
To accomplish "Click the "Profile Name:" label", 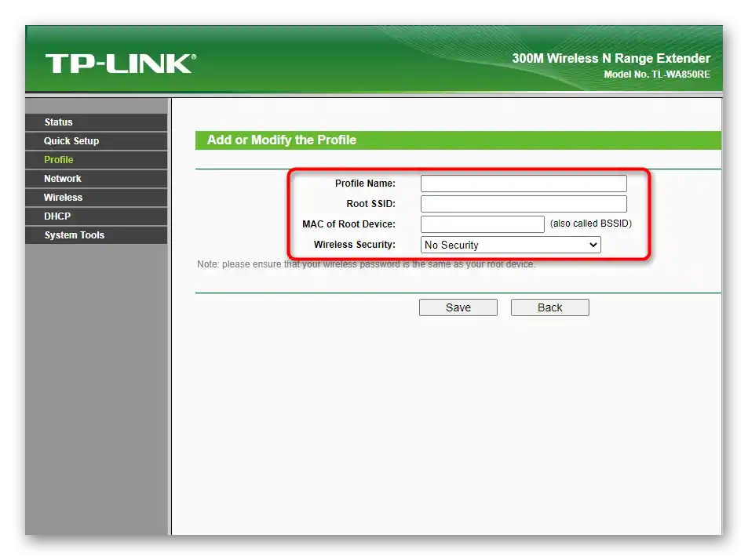I will coord(365,184).
